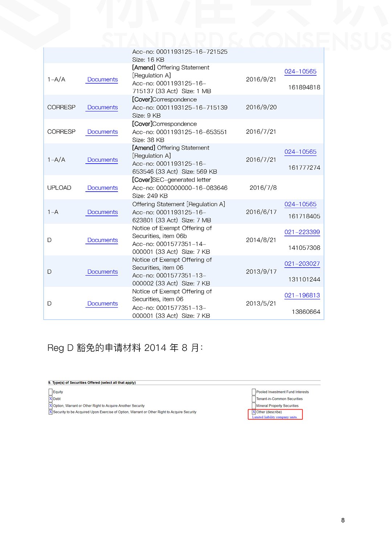Open Documents link for 1-A/A dated 2016/7/21

pyautogui.click(x=102, y=160)
